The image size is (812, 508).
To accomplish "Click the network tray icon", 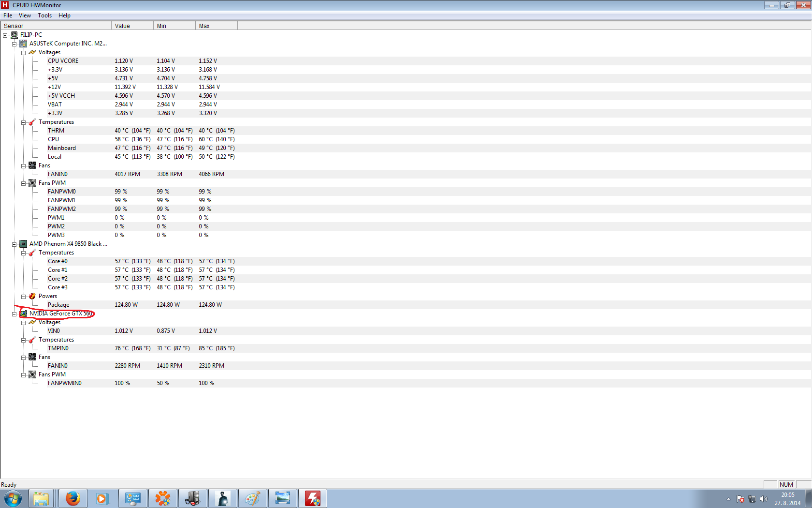I will pyautogui.click(x=752, y=499).
